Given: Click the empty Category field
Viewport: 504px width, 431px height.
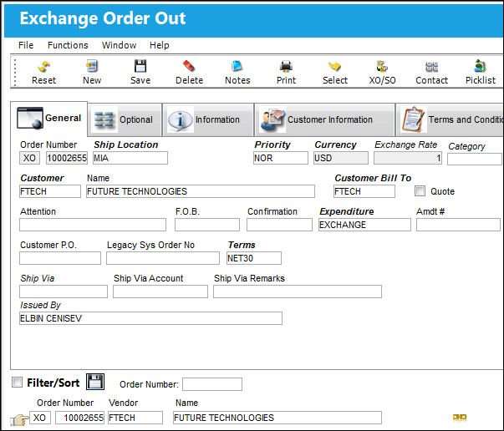Looking at the screenshot, I should pos(475,159).
